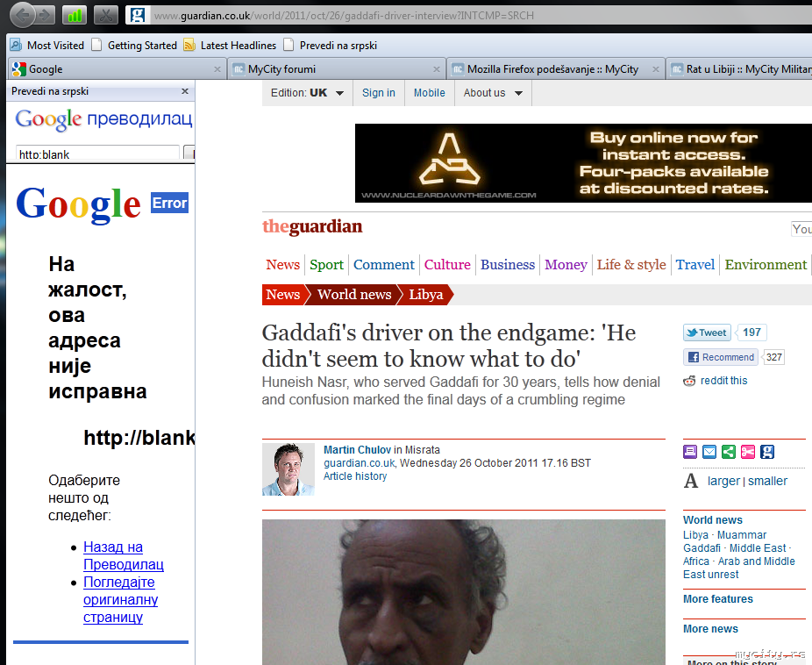Click Martin Chulov author photo
The width and height of the screenshot is (812, 665).
click(x=288, y=469)
